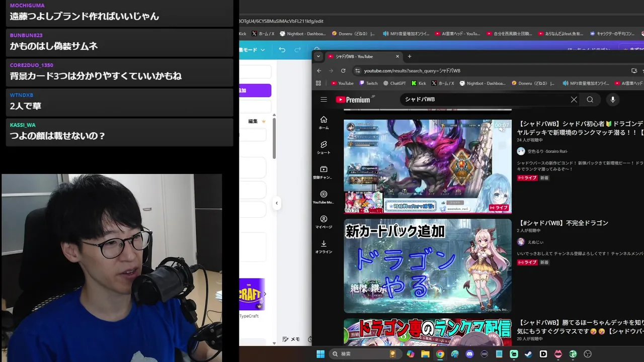Image resolution: width=644 pixels, height=362 pixels.
Task: Open ありなんだよfeat bookmark in background window
Action: (560, 34)
